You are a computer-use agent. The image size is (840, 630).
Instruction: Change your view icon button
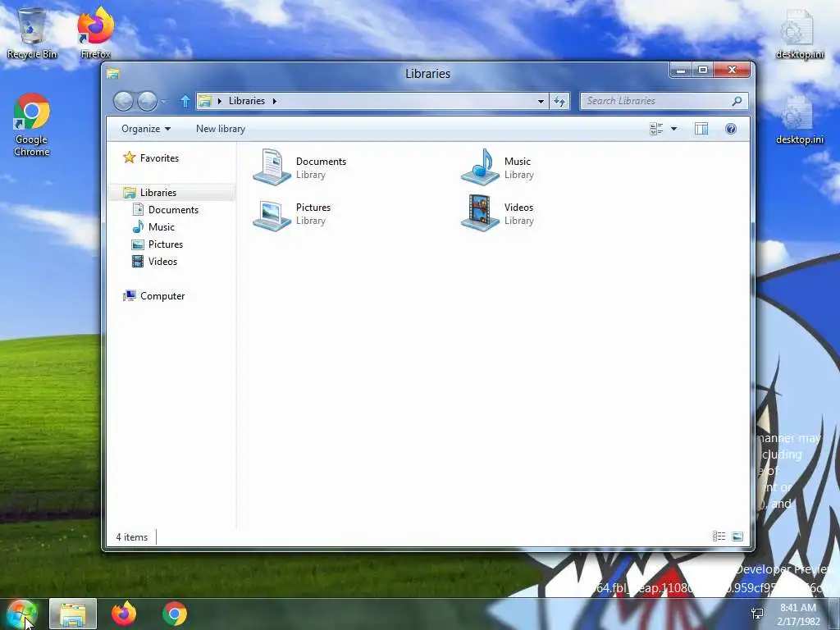point(656,129)
